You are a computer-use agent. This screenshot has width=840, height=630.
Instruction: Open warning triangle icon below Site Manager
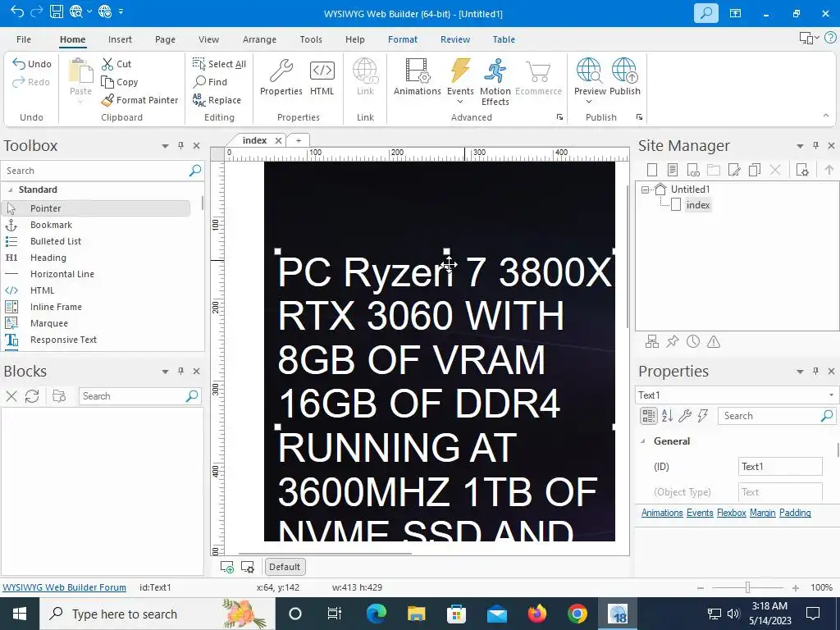coord(714,342)
